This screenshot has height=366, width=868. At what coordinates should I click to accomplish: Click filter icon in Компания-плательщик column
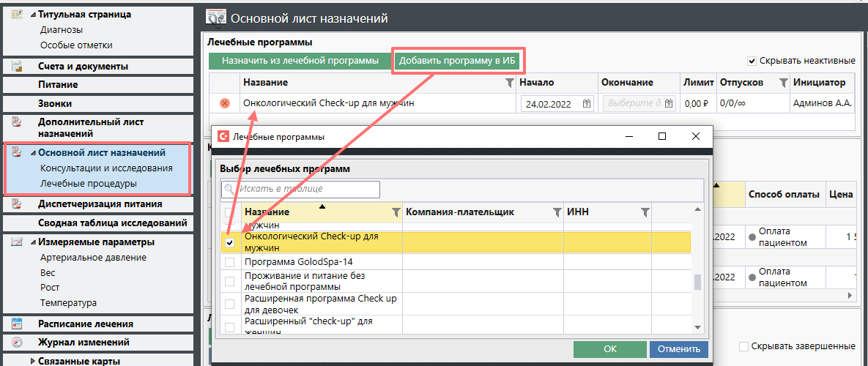tap(556, 212)
